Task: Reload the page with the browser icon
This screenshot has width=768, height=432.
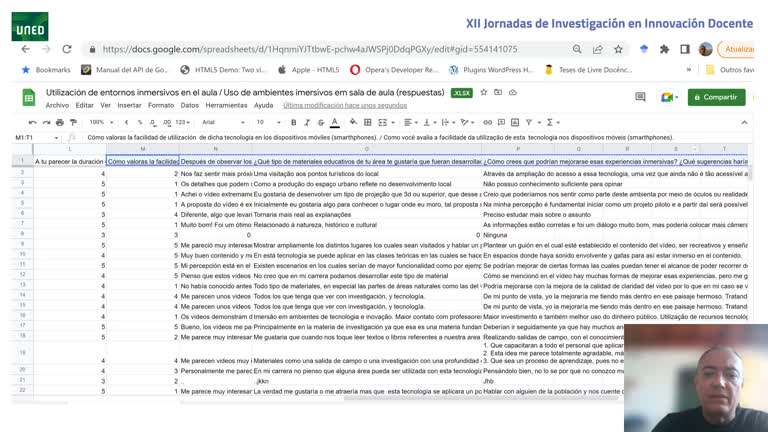Action: point(67,49)
